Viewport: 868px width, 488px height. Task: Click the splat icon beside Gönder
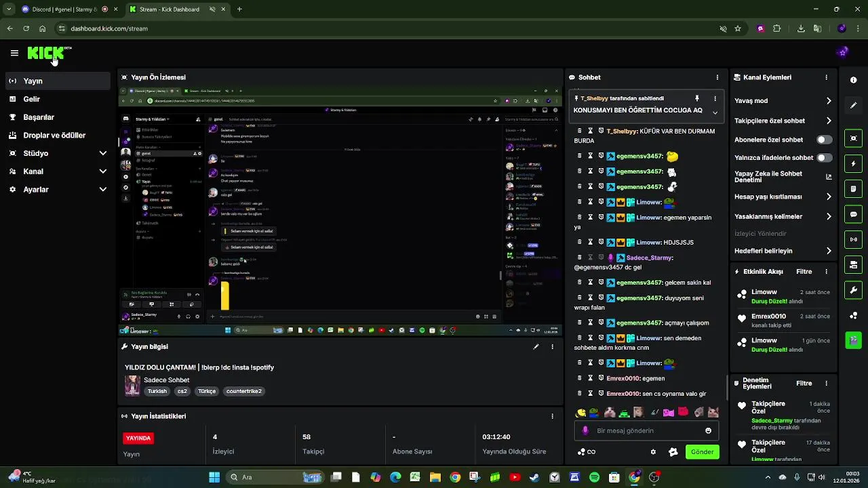click(x=673, y=452)
